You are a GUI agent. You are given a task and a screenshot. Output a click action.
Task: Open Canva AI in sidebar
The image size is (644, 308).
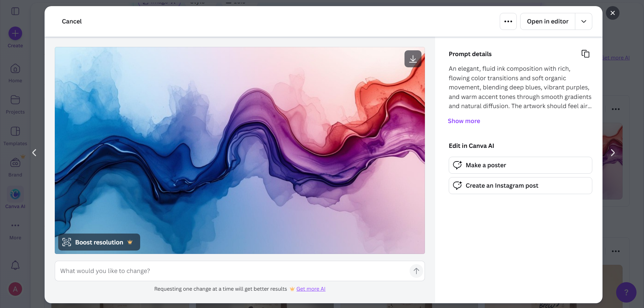[15, 198]
